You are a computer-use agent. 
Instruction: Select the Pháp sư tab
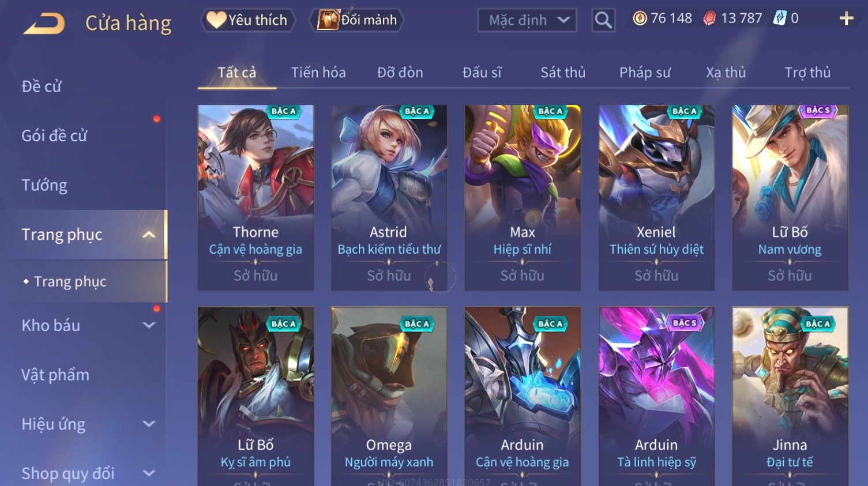point(645,73)
